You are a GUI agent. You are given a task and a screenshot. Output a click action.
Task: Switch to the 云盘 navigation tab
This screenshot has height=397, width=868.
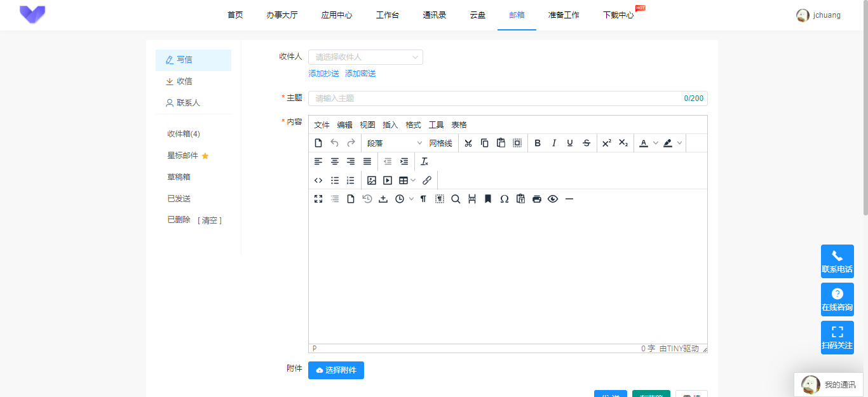point(478,15)
